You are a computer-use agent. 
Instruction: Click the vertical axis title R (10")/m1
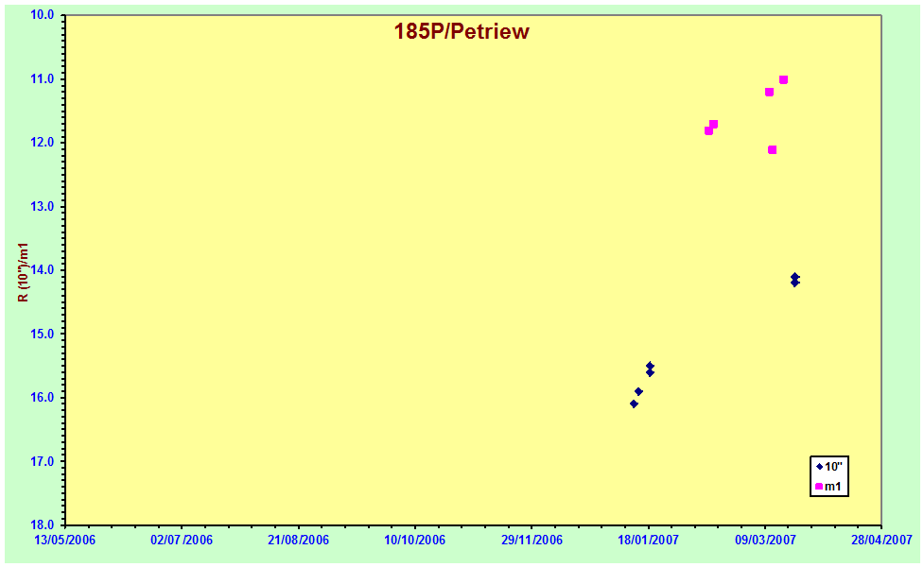24,272
